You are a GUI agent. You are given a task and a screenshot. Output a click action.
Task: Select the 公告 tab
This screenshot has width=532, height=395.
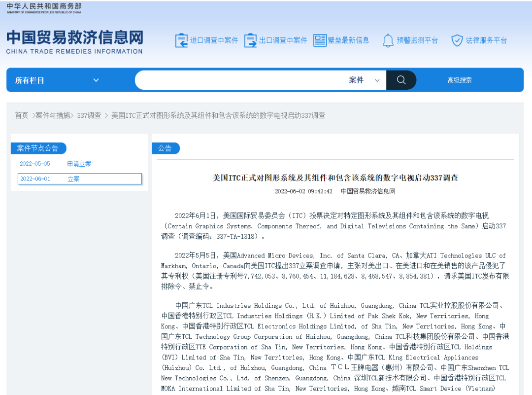(x=165, y=148)
